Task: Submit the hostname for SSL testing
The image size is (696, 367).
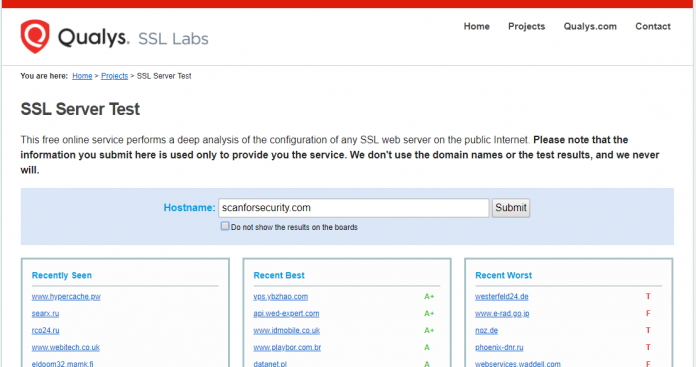Action: tap(510, 208)
